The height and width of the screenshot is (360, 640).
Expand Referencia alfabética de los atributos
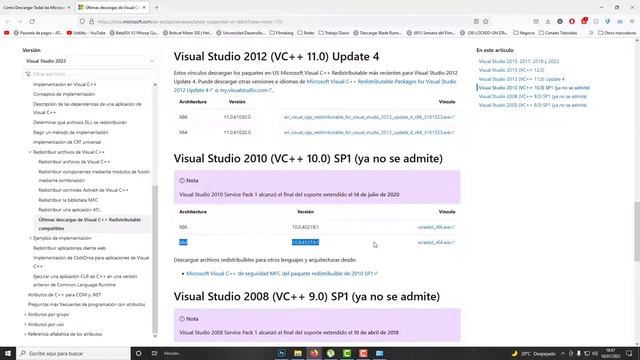(x=25, y=334)
